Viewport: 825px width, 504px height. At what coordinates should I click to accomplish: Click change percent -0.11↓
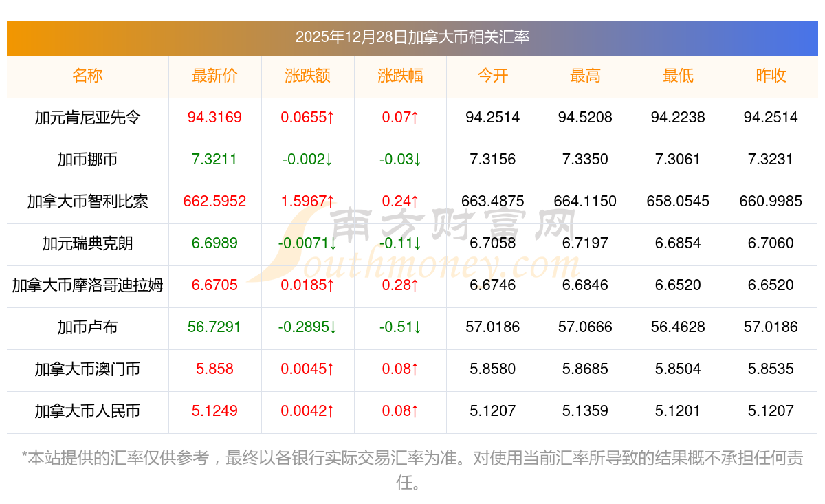tap(400, 243)
